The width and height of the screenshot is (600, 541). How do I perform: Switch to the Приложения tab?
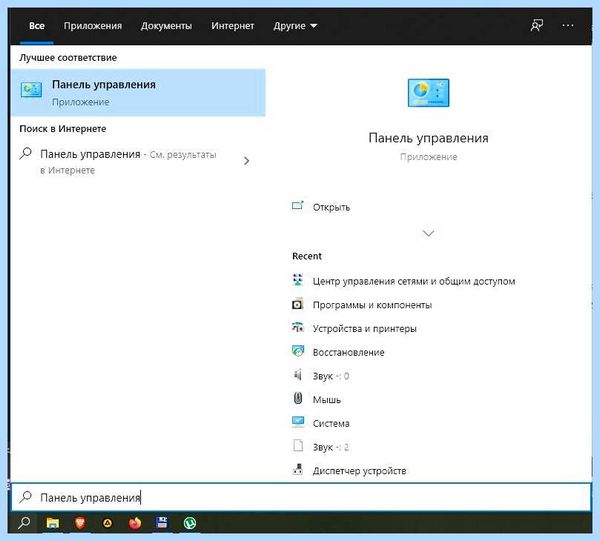[x=93, y=26]
